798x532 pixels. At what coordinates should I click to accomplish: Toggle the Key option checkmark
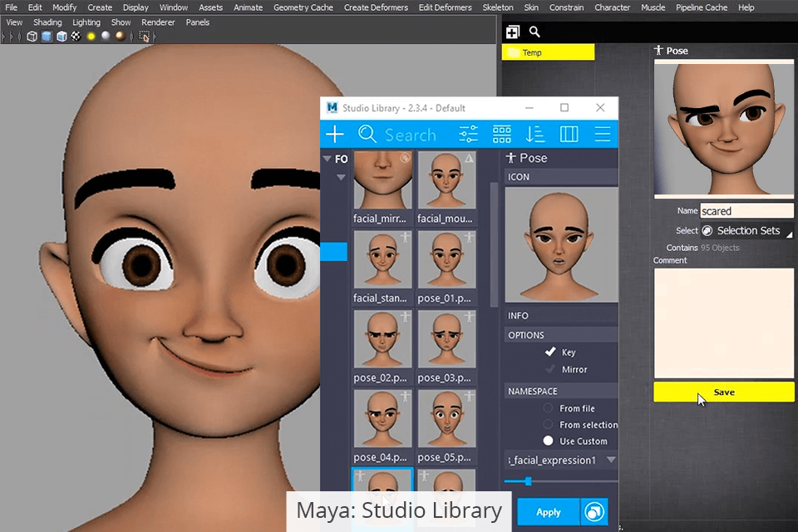point(550,352)
